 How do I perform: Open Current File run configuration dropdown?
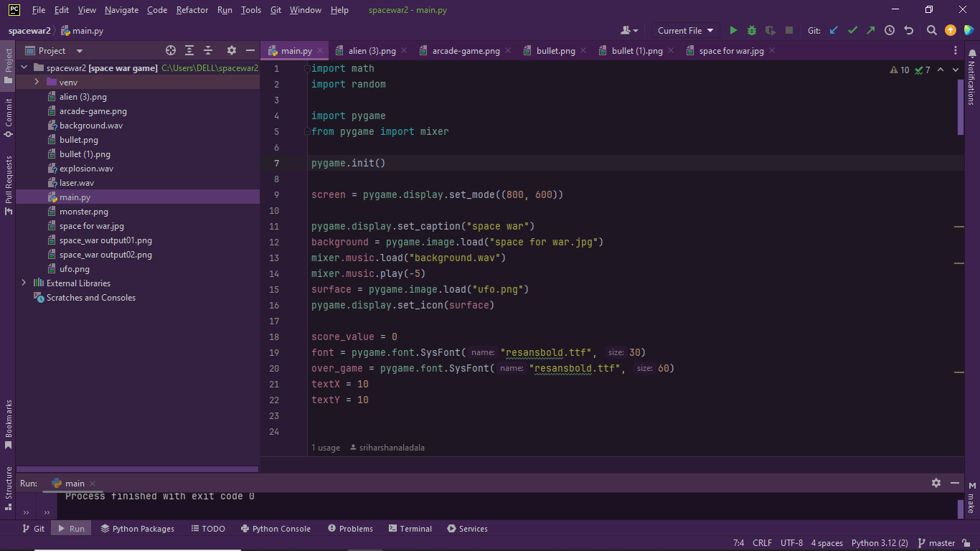[x=686, y=30]
